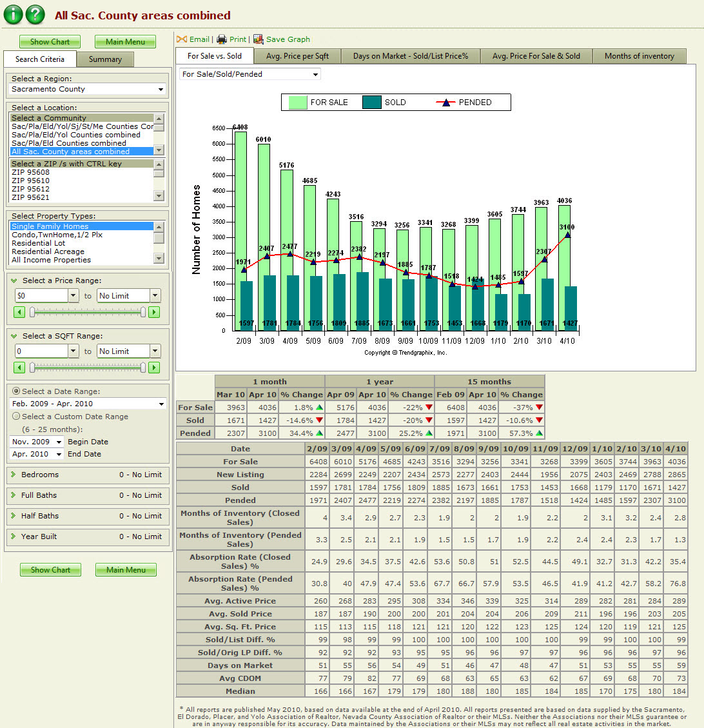Collapse the Price Range section chevron
The height and width of the screenshot is (728, 704).
[14, 280]
